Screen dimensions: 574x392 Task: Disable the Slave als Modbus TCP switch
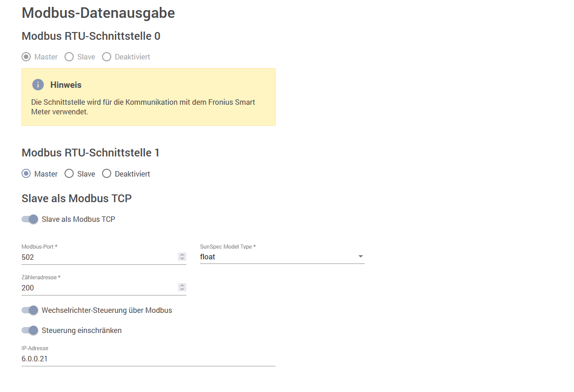click(x=30, y=219)
